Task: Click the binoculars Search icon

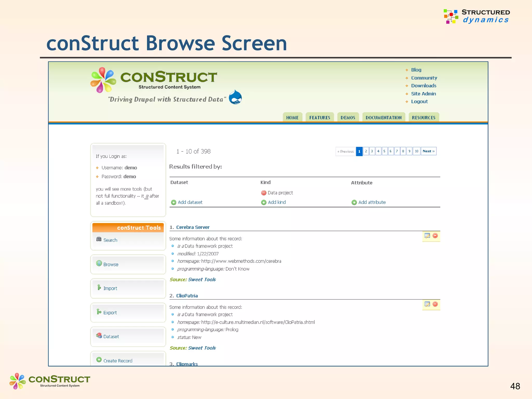Action: (99, 239)
